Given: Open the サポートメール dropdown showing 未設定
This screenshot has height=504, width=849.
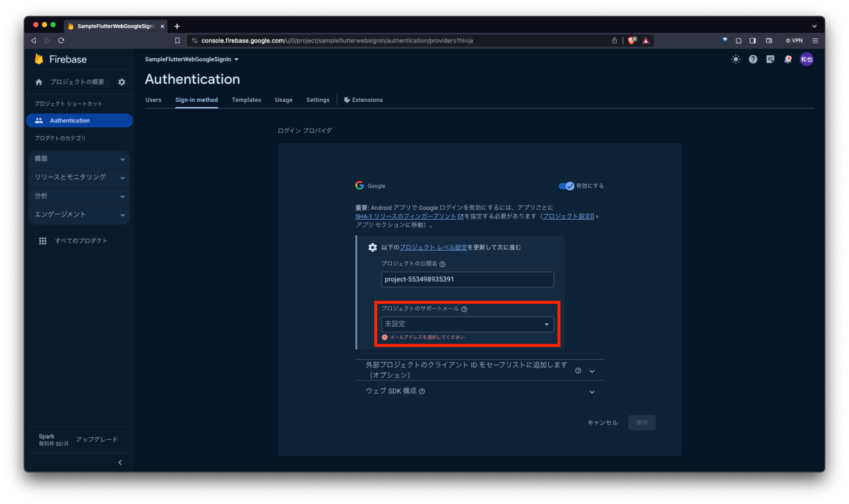Looking at the screenshot, I should 468,324.
